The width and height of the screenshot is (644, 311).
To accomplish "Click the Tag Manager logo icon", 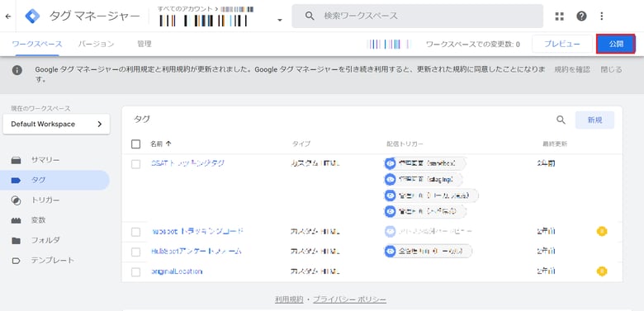I will (x=32, y=16).
